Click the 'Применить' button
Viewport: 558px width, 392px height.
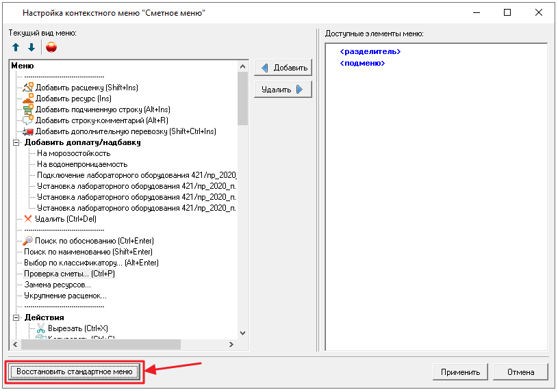tap(460, 372)
